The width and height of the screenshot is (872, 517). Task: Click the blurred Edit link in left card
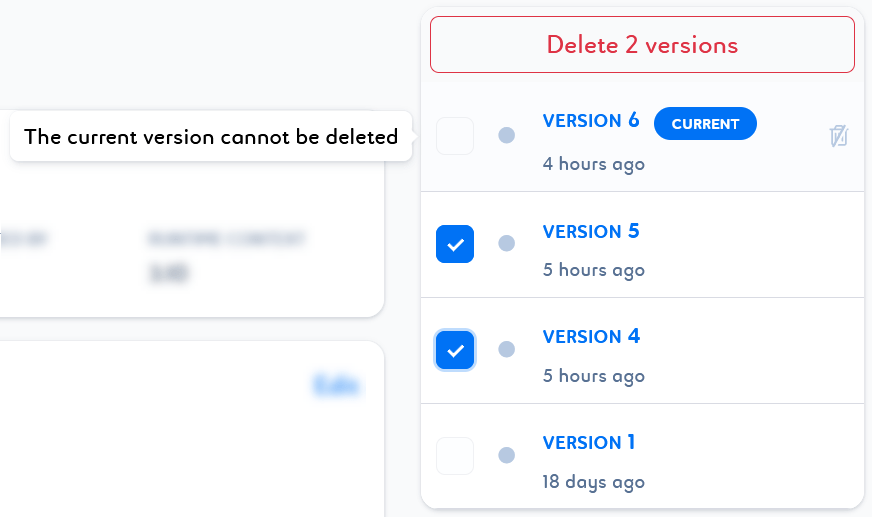336,385
